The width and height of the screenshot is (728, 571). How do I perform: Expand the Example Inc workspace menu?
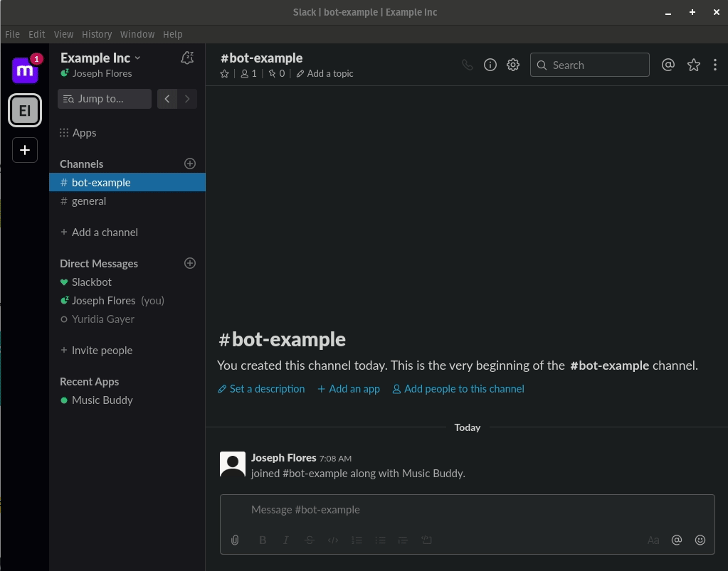tap(100, 58)
